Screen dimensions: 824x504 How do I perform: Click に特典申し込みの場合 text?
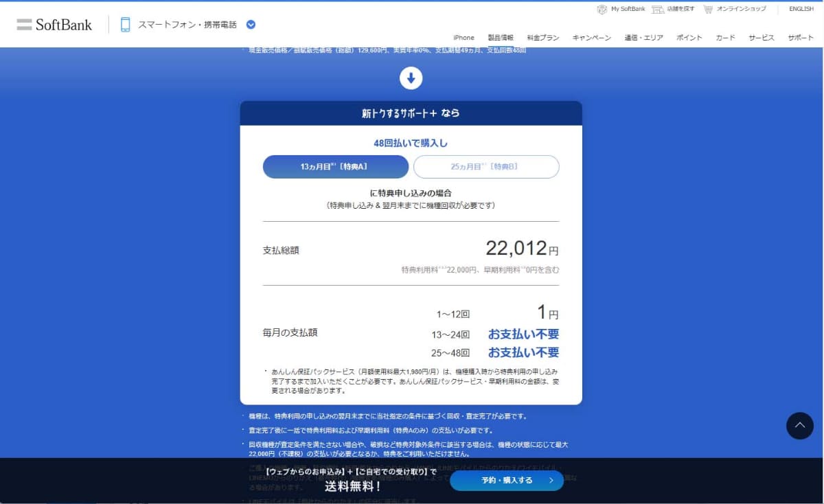(411, 193)
